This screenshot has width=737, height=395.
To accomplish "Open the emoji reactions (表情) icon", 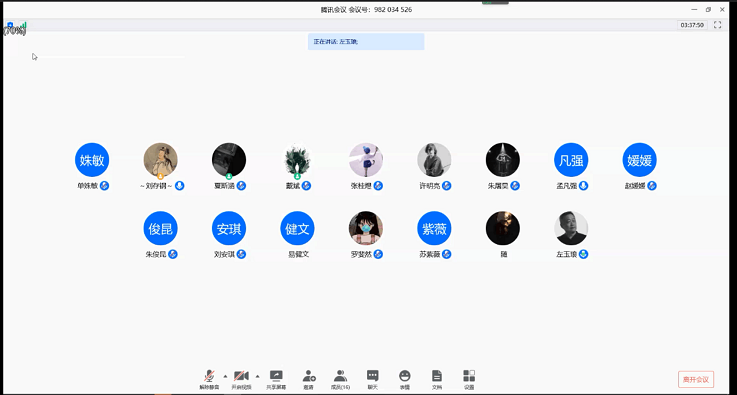I will [405, 379].
